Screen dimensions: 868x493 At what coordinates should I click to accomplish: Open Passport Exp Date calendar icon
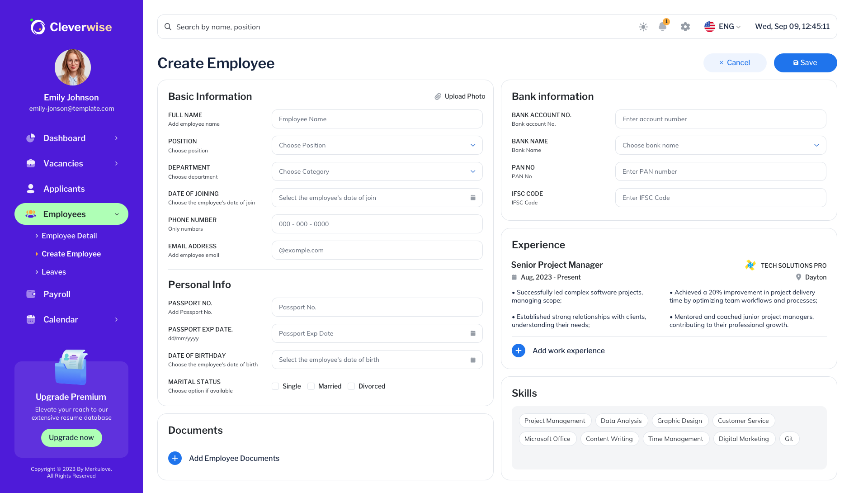(473, 333)
